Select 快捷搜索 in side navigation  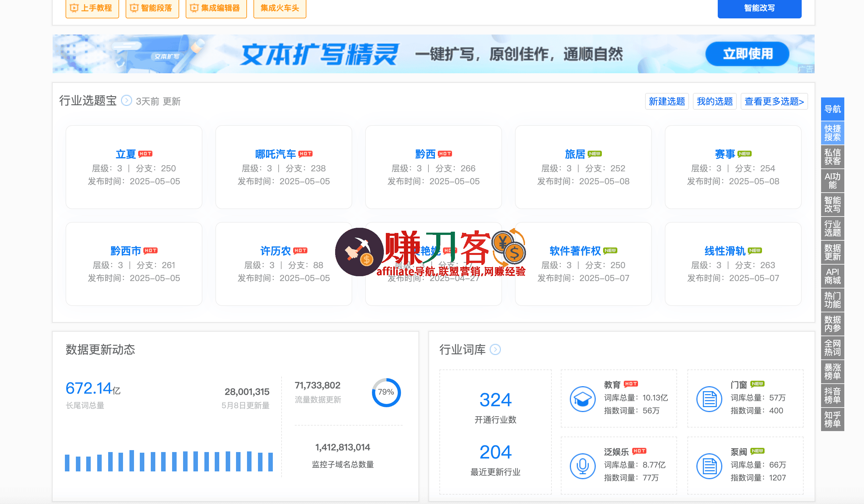pyautogui.click(x=832, y=133)
